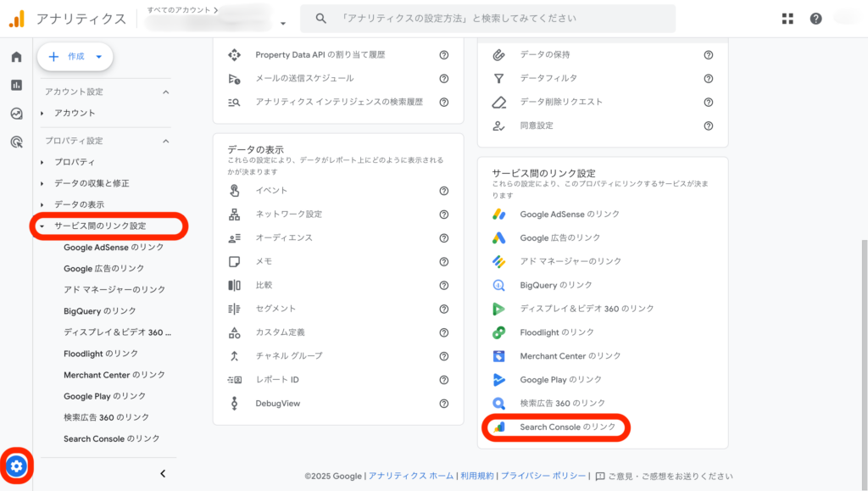The height and width of the screenshot is (491, 868).
Task: Collapse the アカウント設定 section chevron
Action: click(x=165, y=92)
